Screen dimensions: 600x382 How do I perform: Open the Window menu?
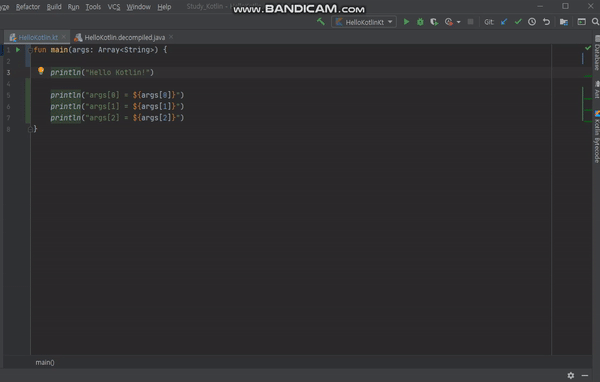click(139, 7)
